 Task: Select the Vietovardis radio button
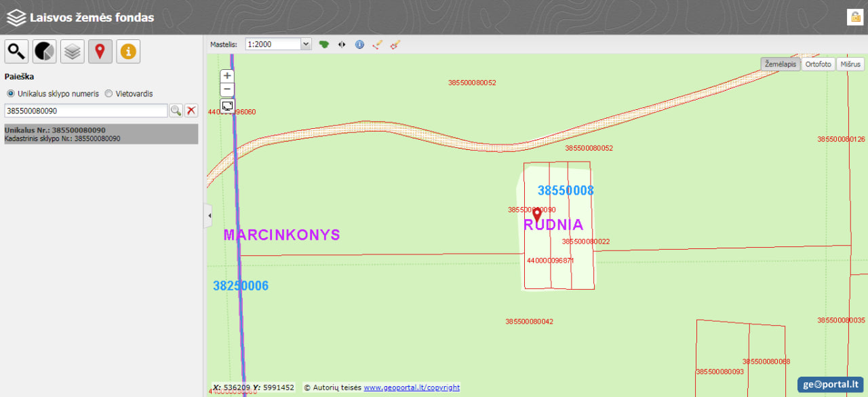pos(108,94)
